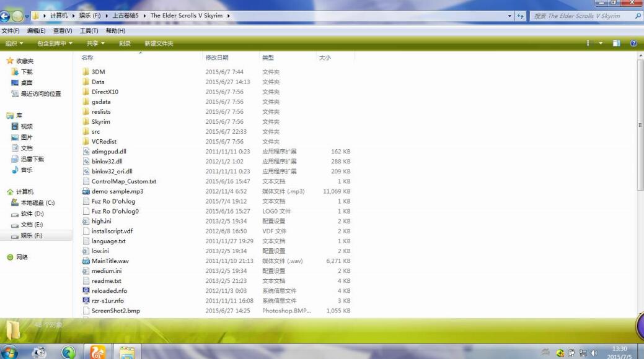
Task: Open the 组织 dropdown menu
Action: (14, 43)
